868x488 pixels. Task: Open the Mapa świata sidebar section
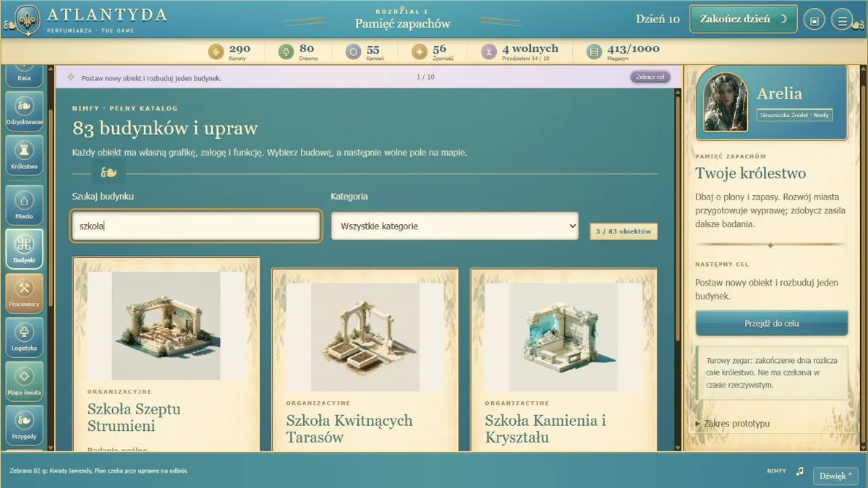click(x=24, y=381)
